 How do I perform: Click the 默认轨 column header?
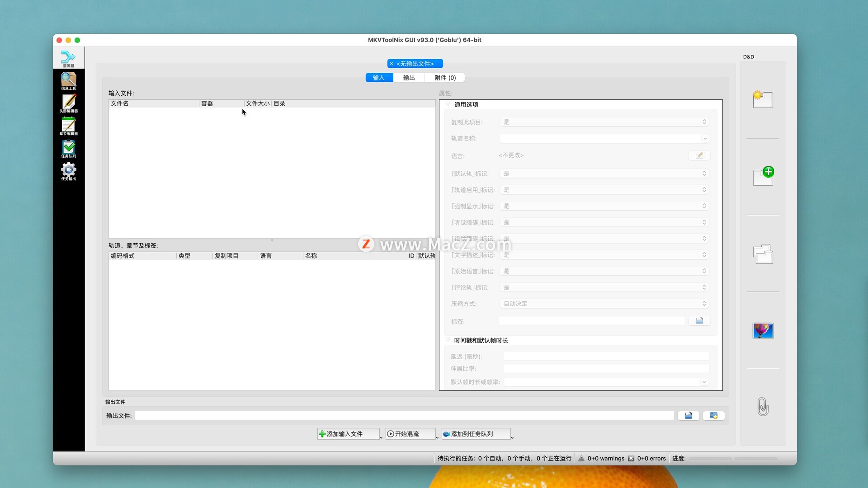(426, 256)
